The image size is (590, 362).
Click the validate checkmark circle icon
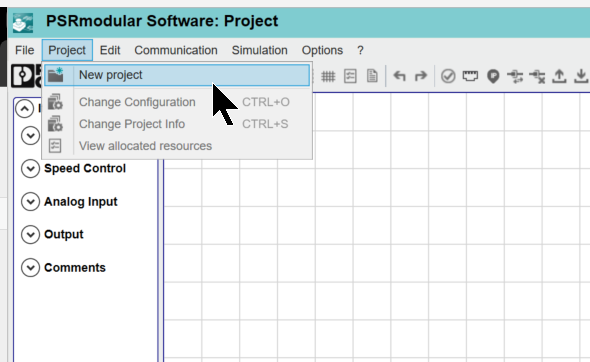click(448, 76)
